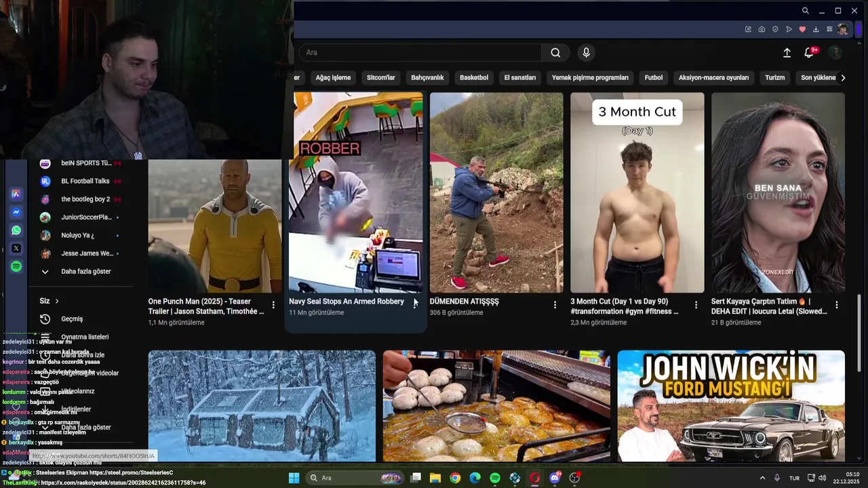868x488 pixels.
Task: Open options menu for Sert Kayaya Çarptın short
Action: tap(837, 305)
